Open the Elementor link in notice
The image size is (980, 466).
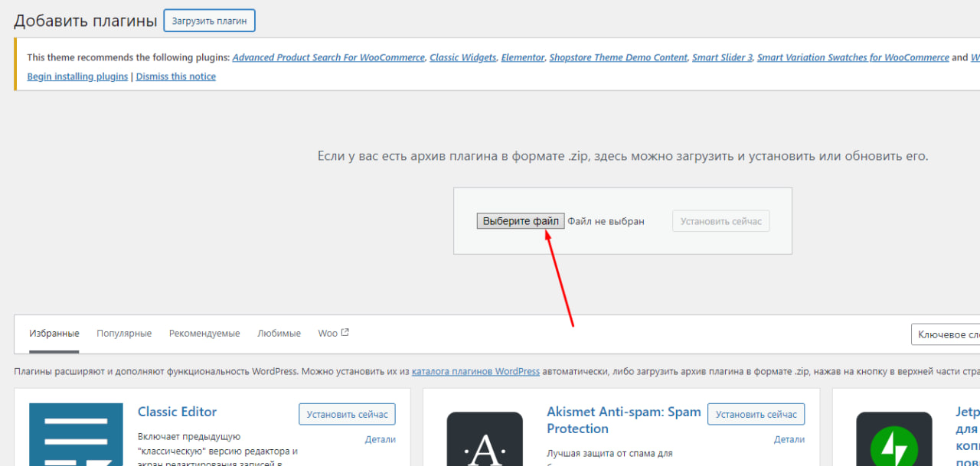pyautogui.click(x=523, y=57)
